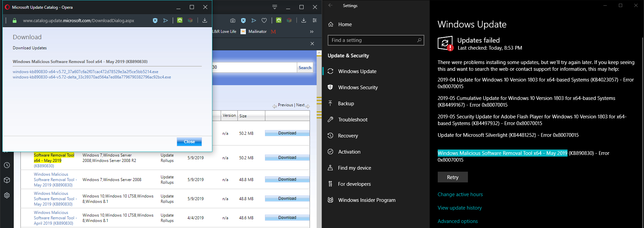
Task: Open View update history link
Action: (x=460, y=208)
